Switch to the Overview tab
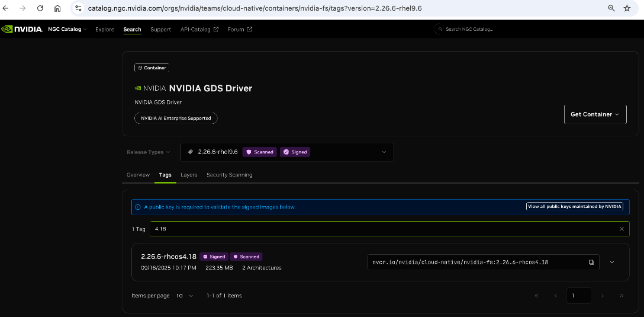The width and height of the screenshot is (644, 317). click(x=138, y=175)
